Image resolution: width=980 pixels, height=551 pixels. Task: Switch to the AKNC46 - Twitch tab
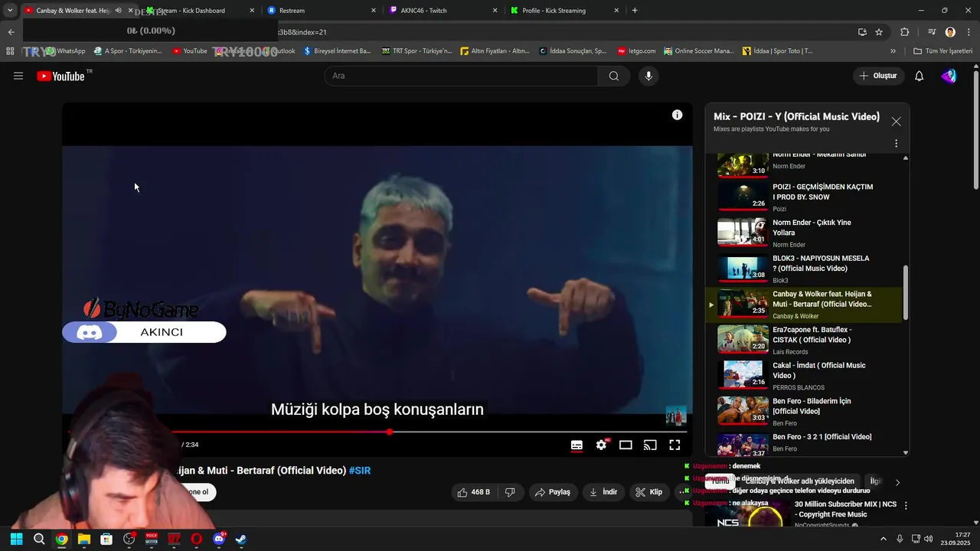[443, 11]
